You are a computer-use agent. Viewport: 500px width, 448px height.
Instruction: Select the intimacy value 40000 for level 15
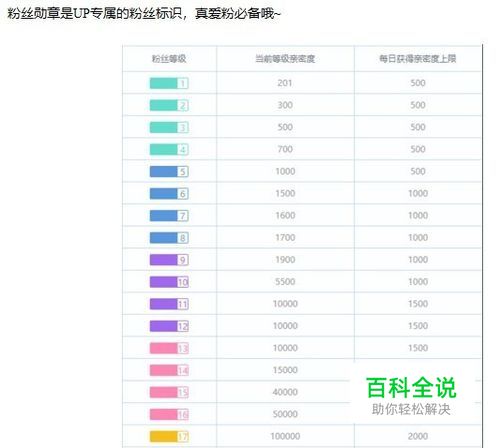(x=285, y=392)
